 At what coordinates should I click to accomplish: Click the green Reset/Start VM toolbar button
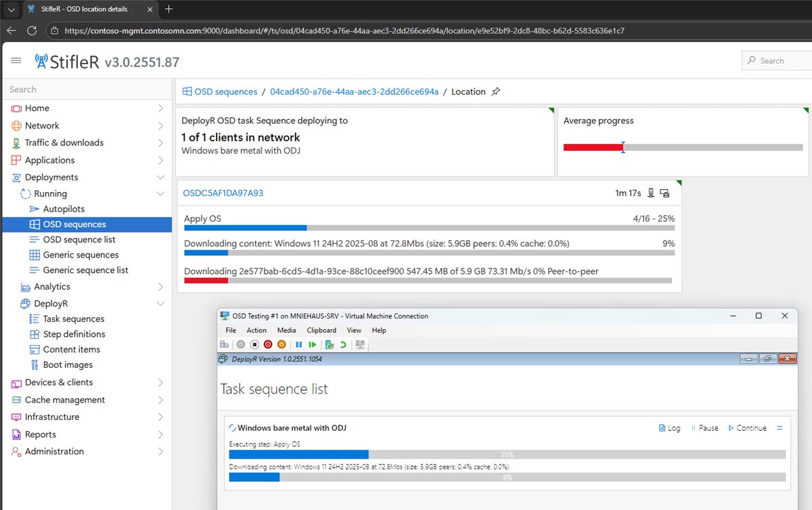pos(312,344)
